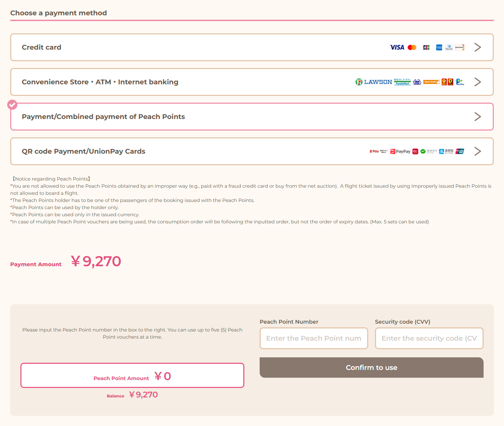Click the Peach Point Amount ¥0 box

132,375
